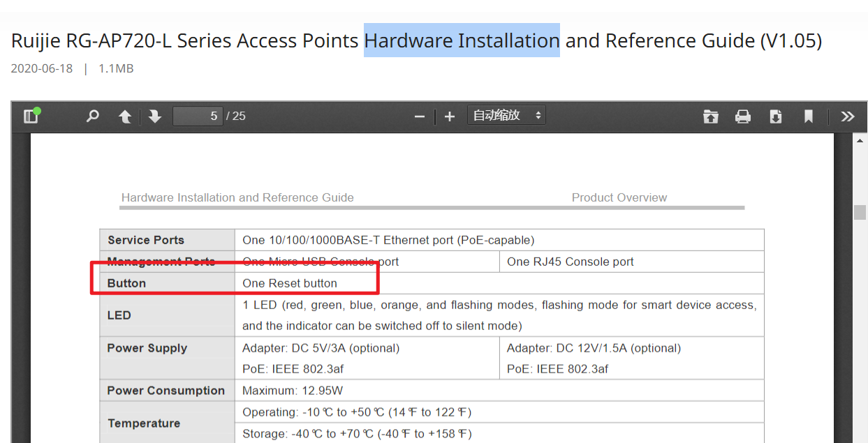Click 'Adapter: DC 12V/1.5A (optional)' text

pos(594,347)
